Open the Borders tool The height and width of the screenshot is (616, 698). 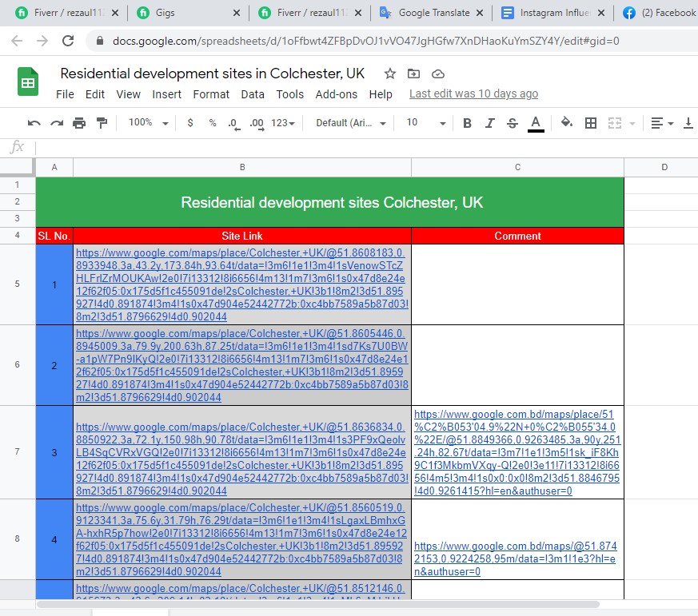591,123
